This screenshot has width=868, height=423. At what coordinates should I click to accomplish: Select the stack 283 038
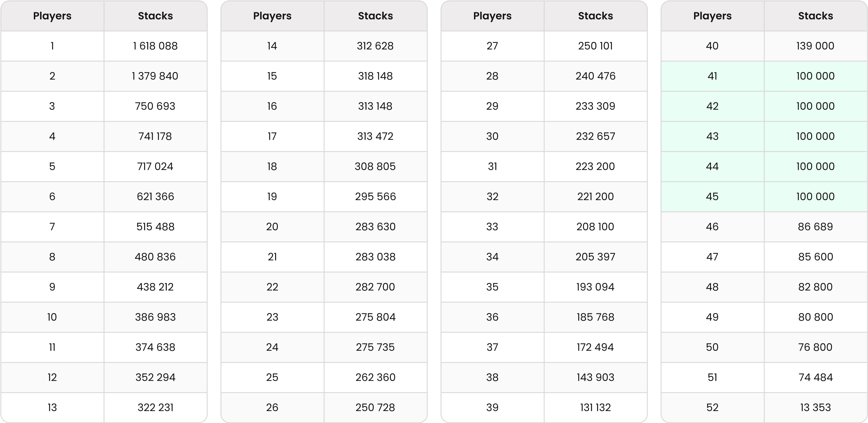click(x=375, y=257)
